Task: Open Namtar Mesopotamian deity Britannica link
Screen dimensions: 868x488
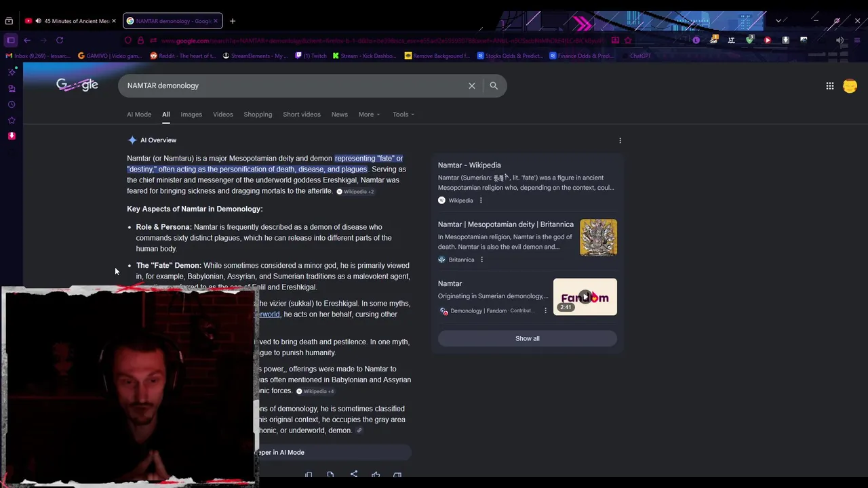Action: [x=506, y=224]
